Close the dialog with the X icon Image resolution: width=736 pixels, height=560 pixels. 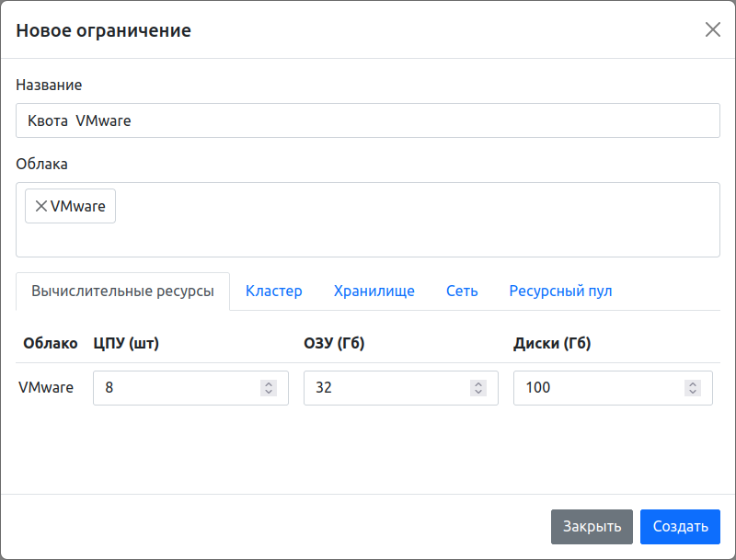point(712,29)
